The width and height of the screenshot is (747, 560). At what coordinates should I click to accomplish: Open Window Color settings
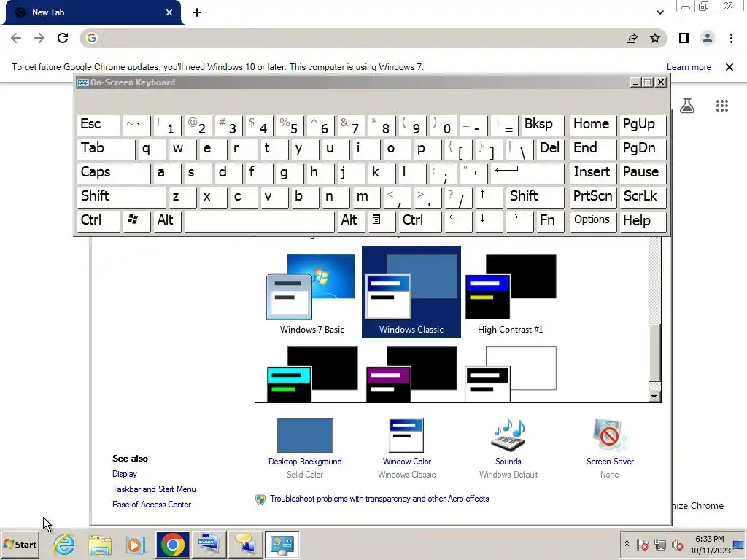point(406,448)
